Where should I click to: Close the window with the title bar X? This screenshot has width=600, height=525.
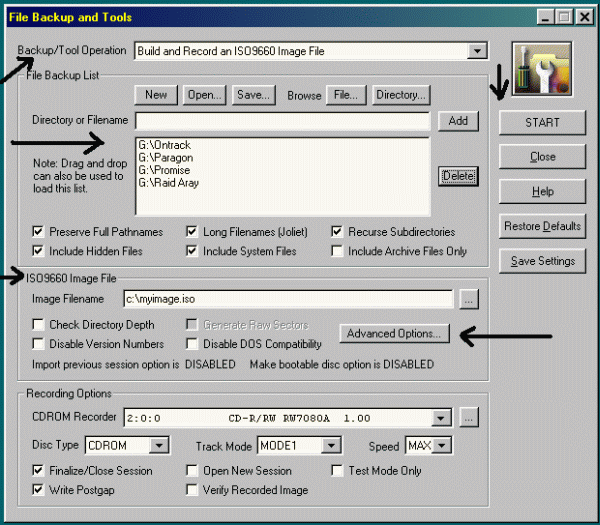click(x=585, y=17)
